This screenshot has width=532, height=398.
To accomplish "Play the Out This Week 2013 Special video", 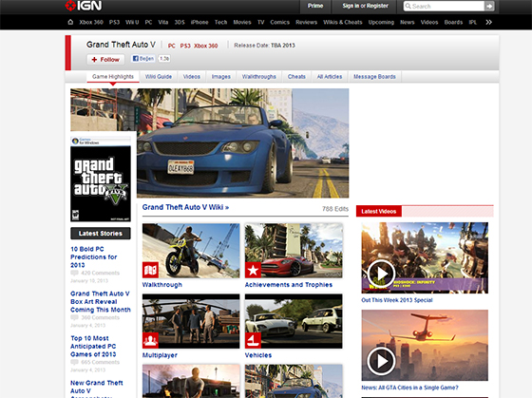I will point(381,274).
